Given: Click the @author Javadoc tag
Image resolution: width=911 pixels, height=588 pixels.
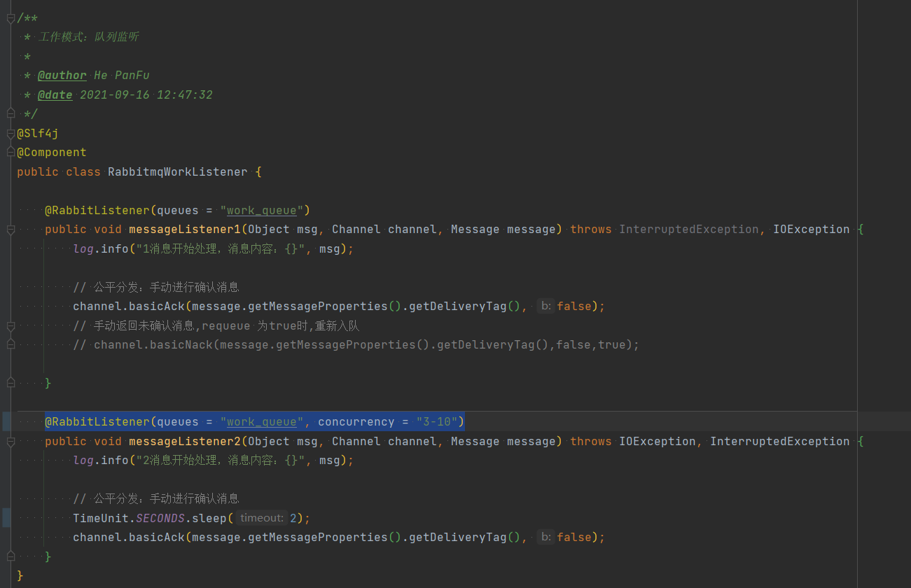Looking at the screenshot, I should (62, 75).
